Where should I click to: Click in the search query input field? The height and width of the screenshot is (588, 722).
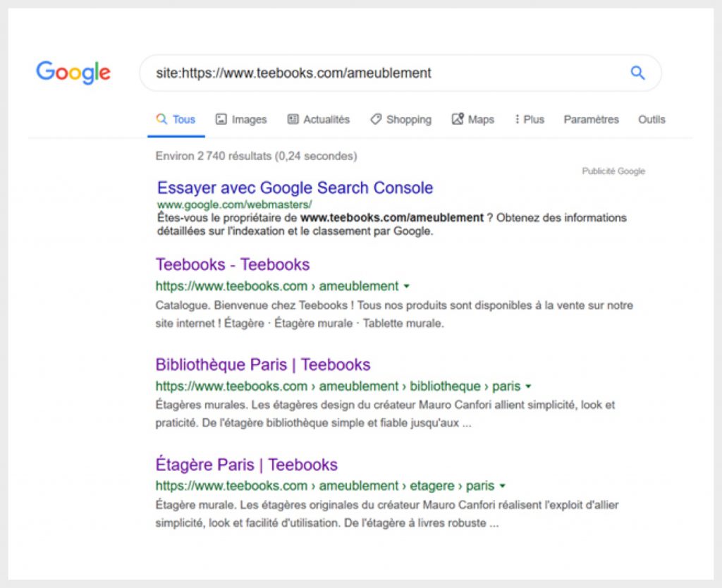pyautogui.click(x=381, y=73)
